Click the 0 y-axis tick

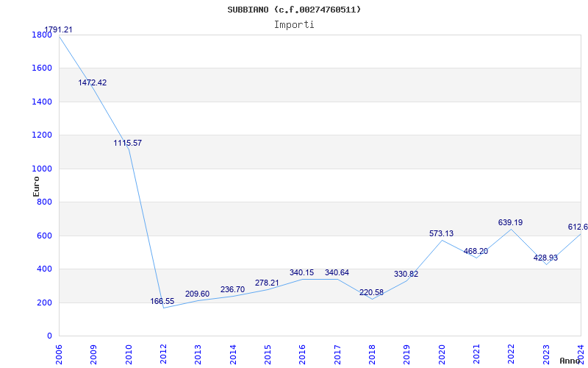point(49,336)
